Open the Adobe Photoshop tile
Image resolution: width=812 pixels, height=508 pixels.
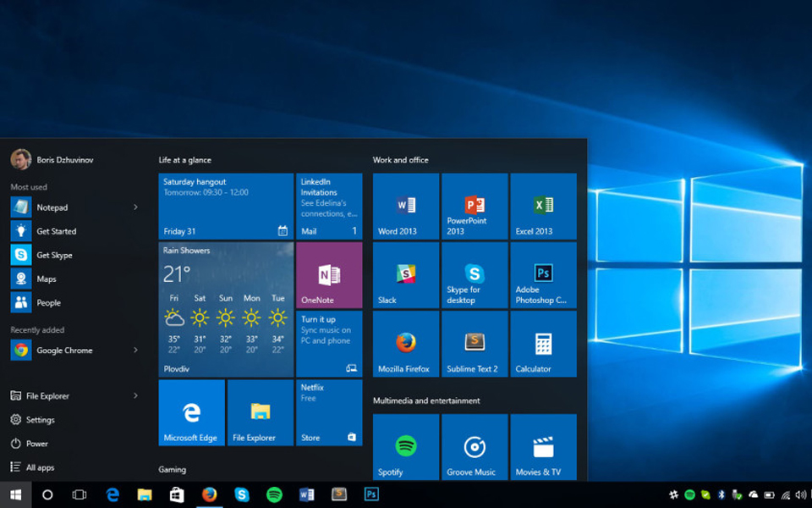[x=543, y=275]
